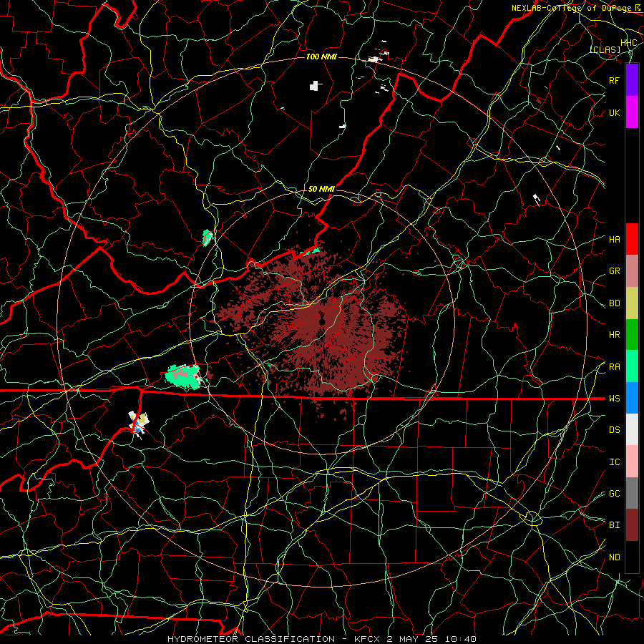Screen dimensions: 644x644
Task: Click the '100 NMI' range ring label
Action: [321, 57]
